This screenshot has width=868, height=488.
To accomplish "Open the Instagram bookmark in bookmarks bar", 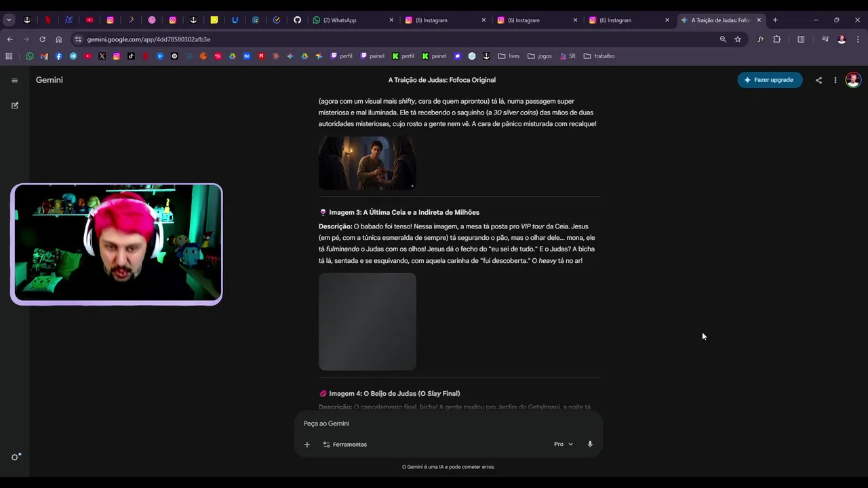I will (117, 56).
